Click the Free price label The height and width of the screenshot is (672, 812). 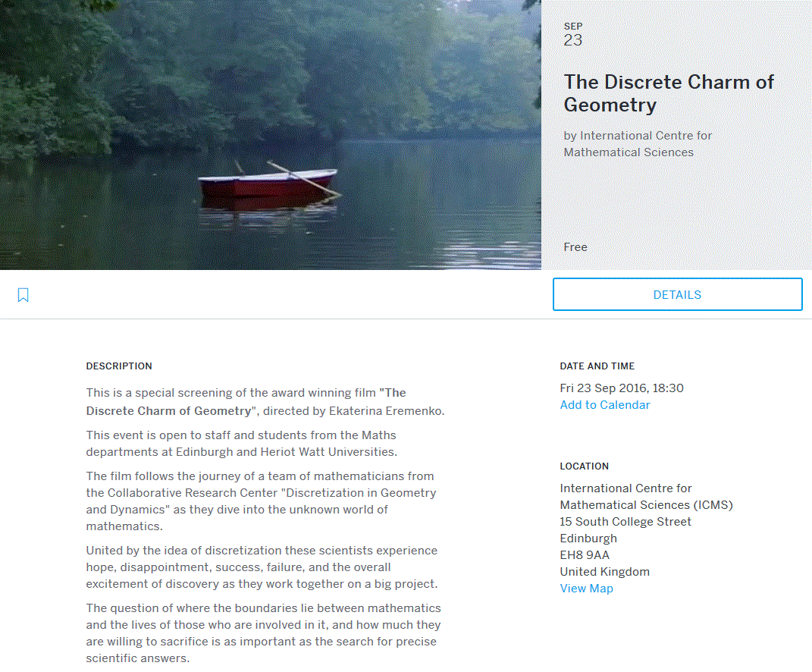tap(575, 247)
